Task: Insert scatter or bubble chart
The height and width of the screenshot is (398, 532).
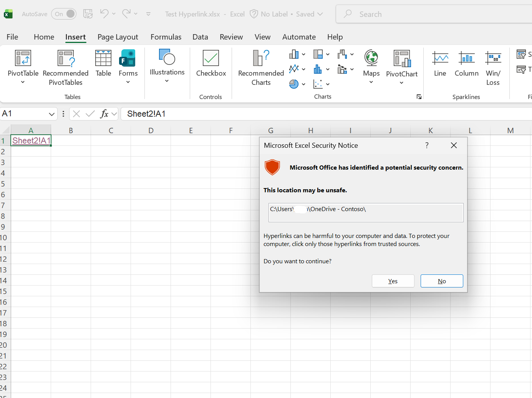Action: tap(322, 84)
